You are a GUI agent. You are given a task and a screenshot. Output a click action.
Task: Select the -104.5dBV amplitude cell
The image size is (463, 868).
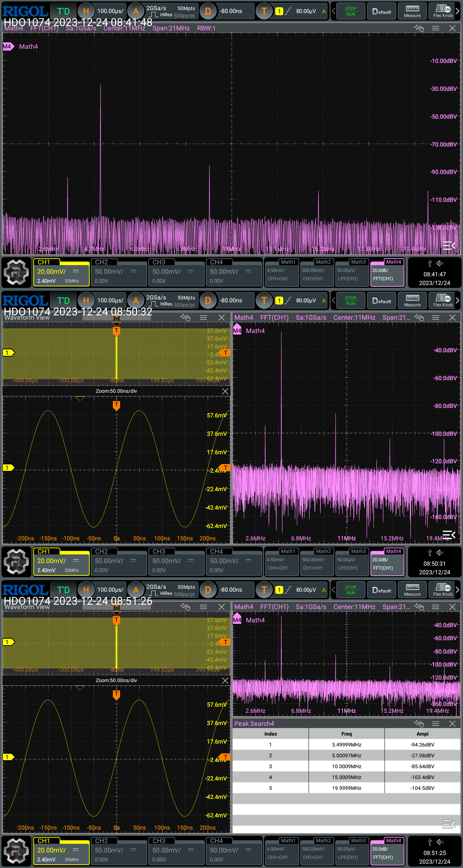pyautogui.click(x=422, y=788)
